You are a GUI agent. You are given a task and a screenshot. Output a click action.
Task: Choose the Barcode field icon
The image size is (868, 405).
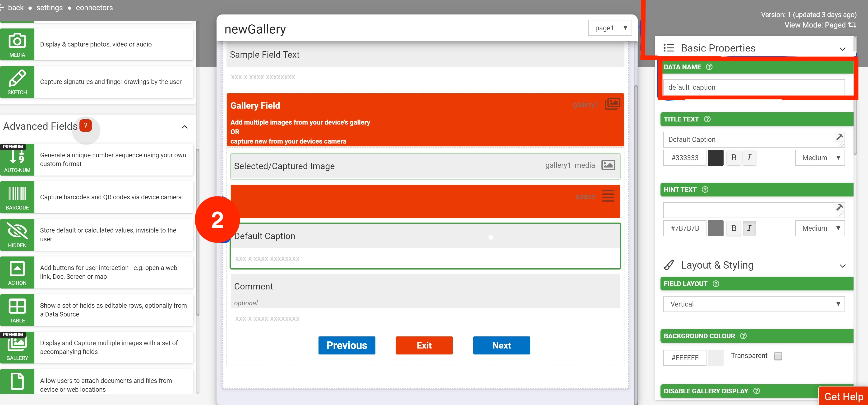point(17,197)
